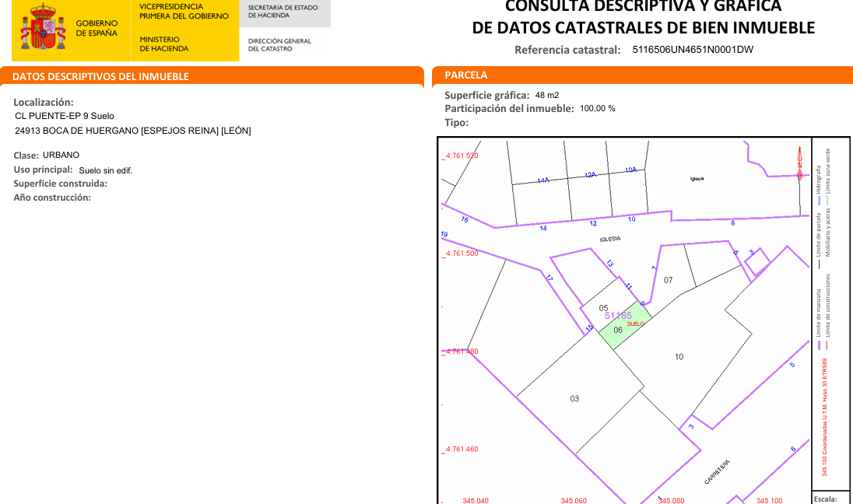Click coordinate label 4.761.500
This screenshot has width=853, height=504.
(462, 254)
